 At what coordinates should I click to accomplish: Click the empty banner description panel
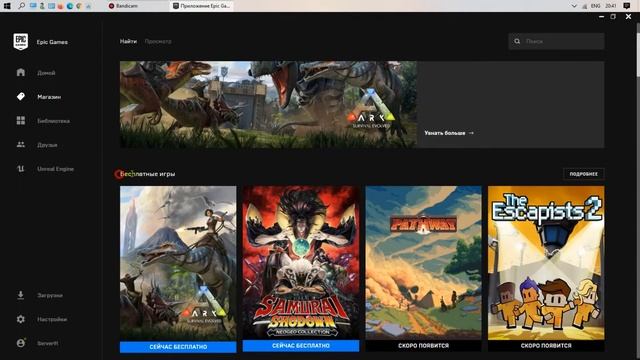click(511, 104)
